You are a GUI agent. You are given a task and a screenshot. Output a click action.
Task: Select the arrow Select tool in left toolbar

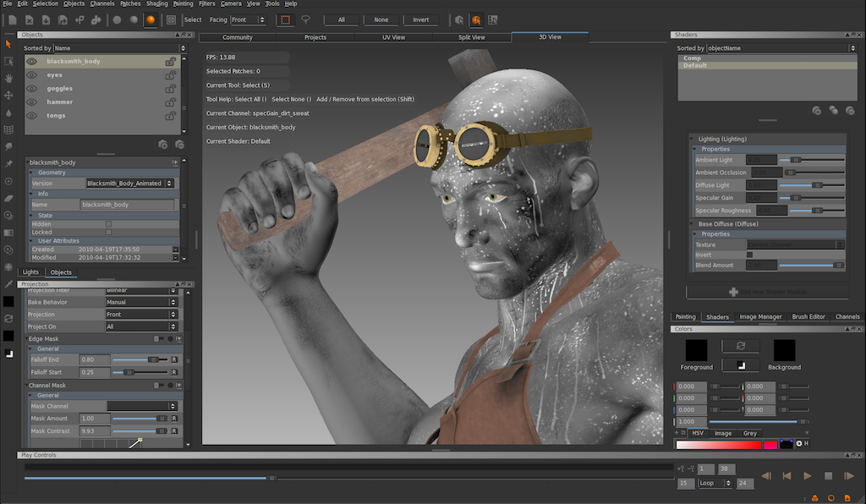click(8, 44)
